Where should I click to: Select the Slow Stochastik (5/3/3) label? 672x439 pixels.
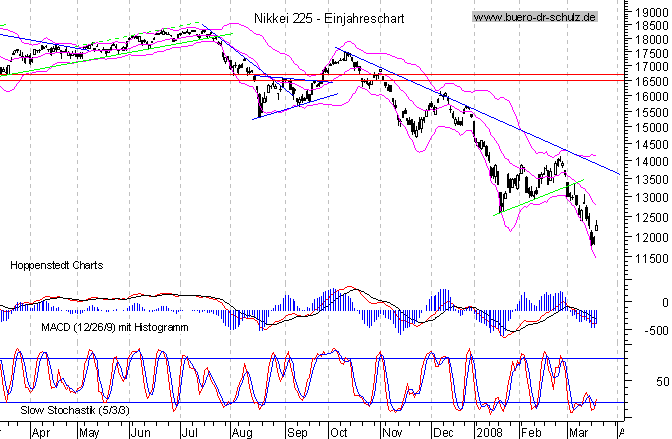click(x=75, y=410)
